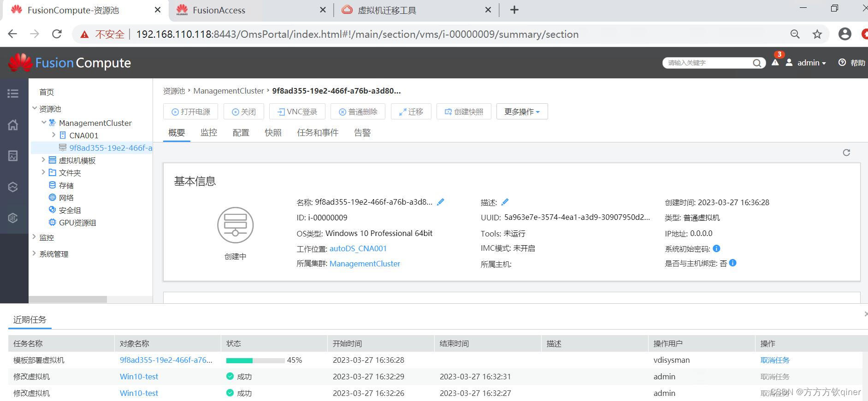Refresh the summary page
This screenshot has width=868, height=401.
point(846,153)
